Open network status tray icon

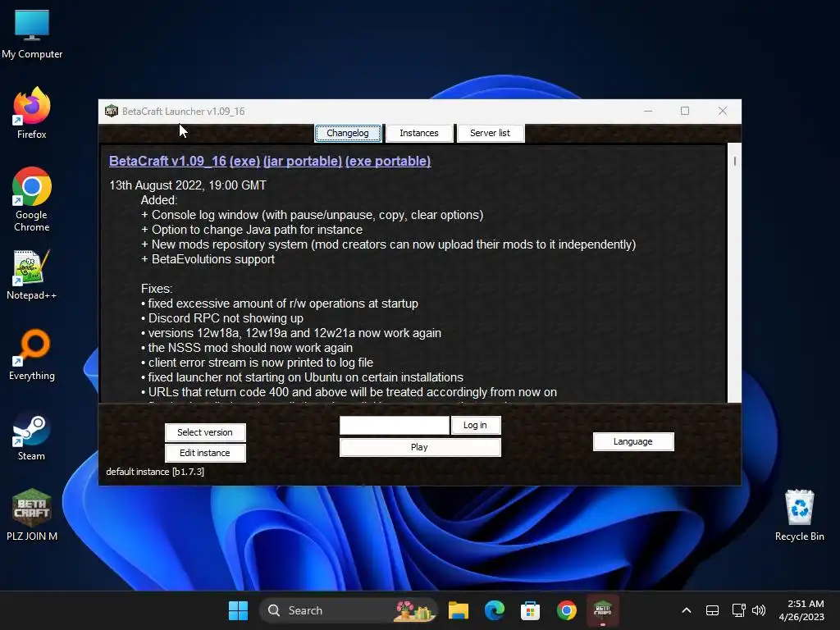738,610
